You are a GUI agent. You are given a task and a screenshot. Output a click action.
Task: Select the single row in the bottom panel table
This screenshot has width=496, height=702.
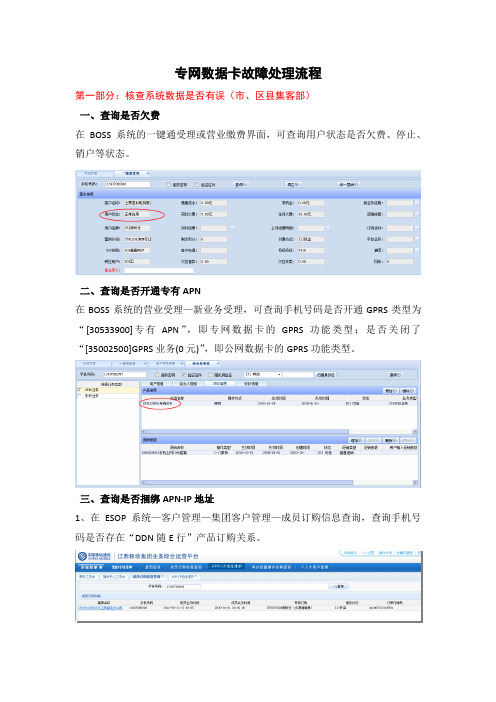tap(279, 453)
